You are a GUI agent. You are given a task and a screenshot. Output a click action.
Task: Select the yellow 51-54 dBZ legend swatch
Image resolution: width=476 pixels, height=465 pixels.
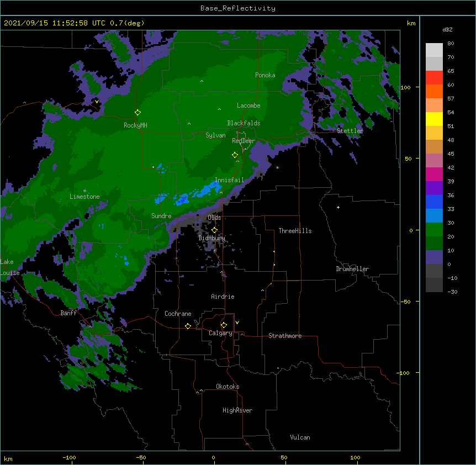(434, 119)
